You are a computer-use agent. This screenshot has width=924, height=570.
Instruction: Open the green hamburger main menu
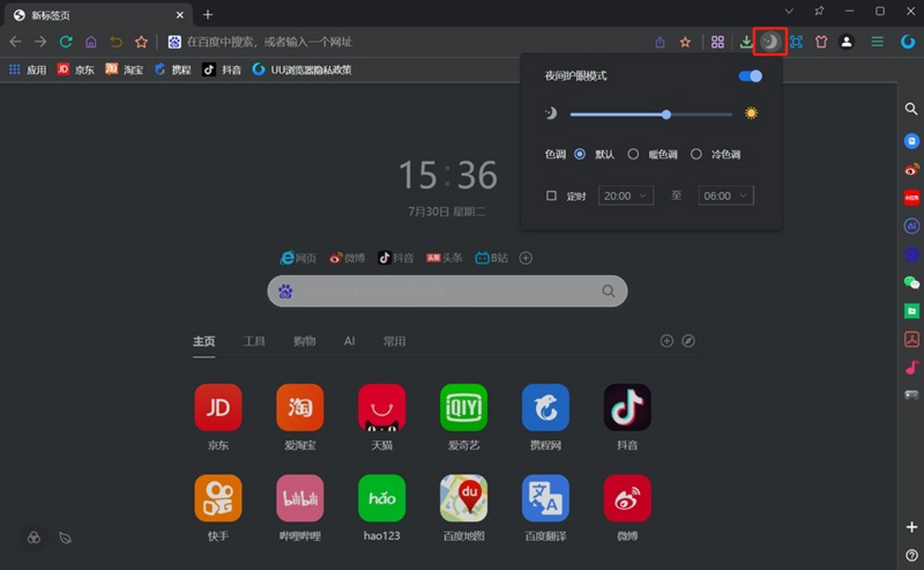[x=877, y=42]
